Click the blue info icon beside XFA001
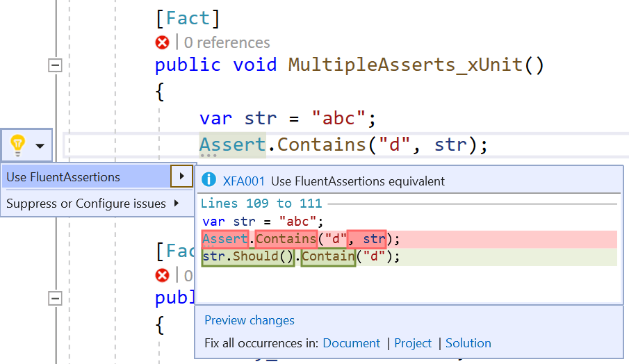 (x=208, y=181)
